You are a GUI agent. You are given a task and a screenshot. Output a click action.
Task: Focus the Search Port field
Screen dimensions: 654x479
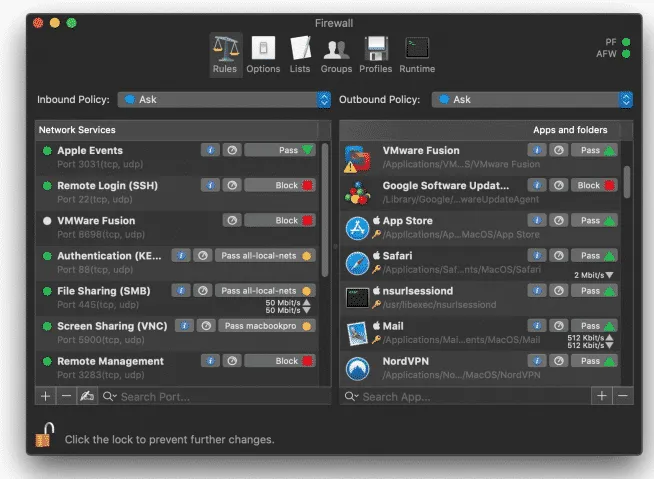215,396
